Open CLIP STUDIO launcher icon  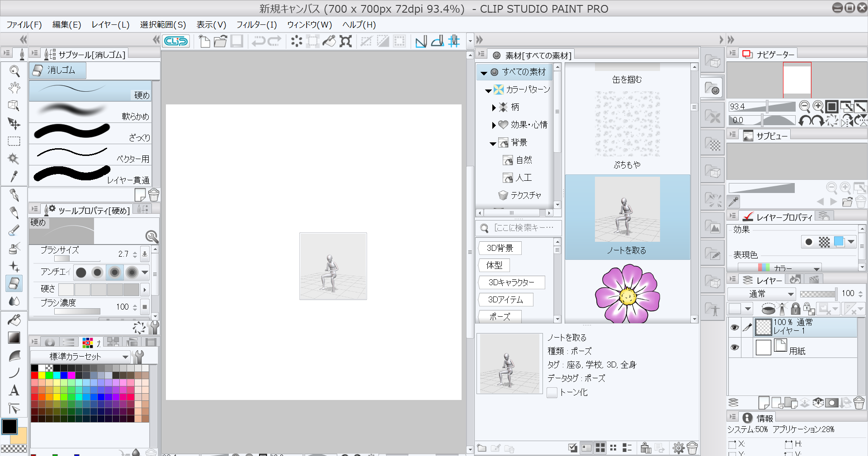pyautogui.click(x=176, y=42)
